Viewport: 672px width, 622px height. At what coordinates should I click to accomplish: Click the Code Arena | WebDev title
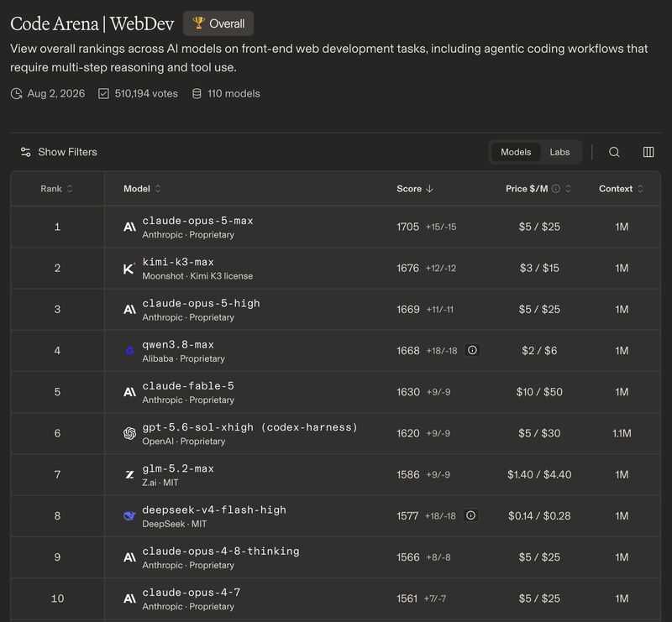(x=92, y=24)
